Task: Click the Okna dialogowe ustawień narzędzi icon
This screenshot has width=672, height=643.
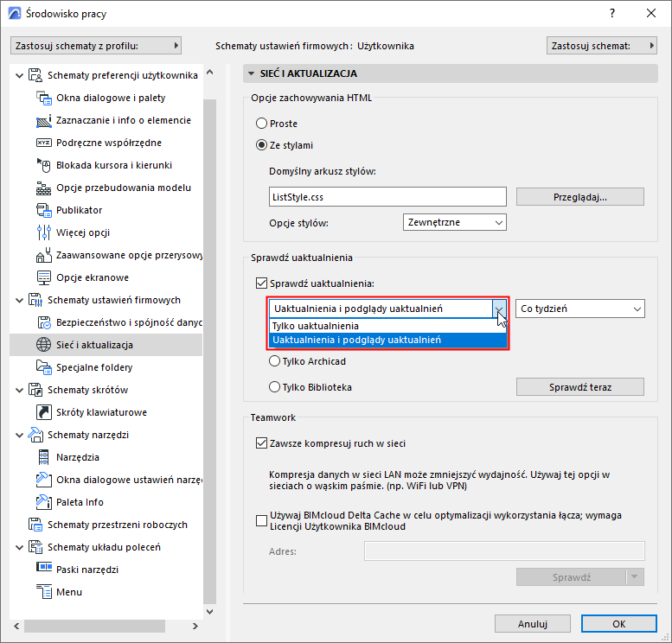Action: click(x=44, y=480)
